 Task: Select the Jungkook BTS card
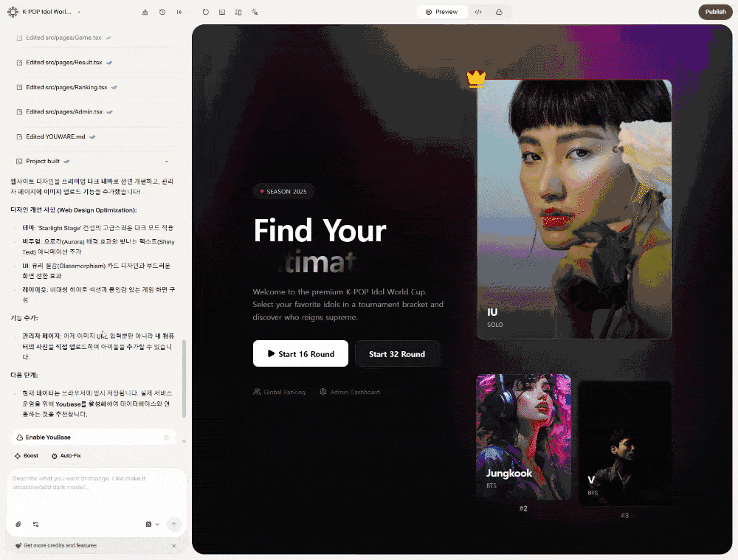tap(523, 437)
